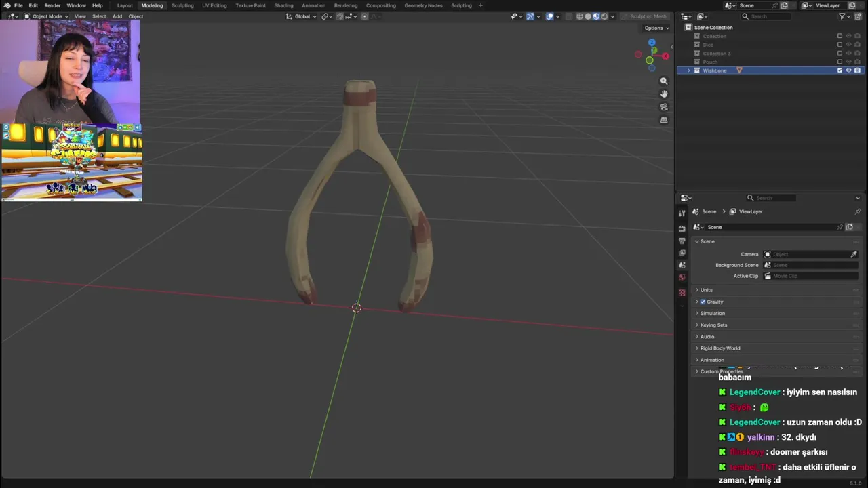Expand the Wishbone collection

[689, 70]
